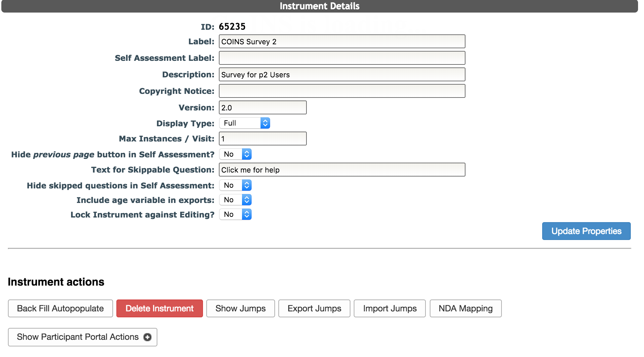Click the Import Jumps button

click(389, 308)
